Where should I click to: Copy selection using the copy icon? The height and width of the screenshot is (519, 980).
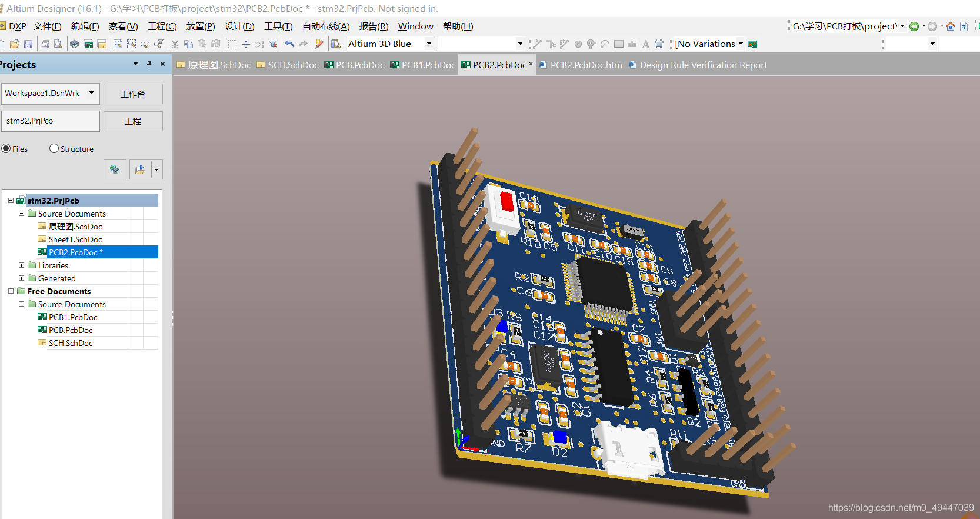188,44
